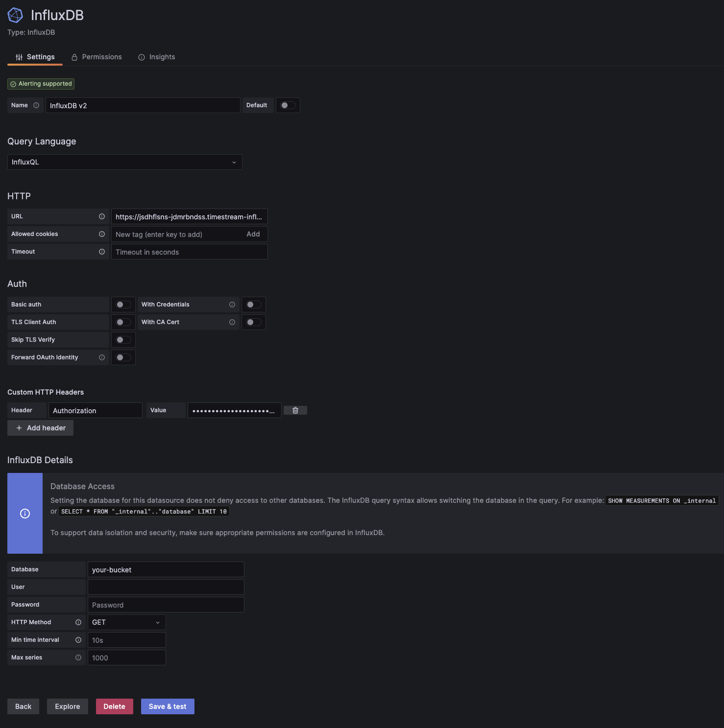Open the Query Language InfluxQL dropdown
Image resolution: width=724 pixels, height=728 pixels.
click(x=125, y=162)
